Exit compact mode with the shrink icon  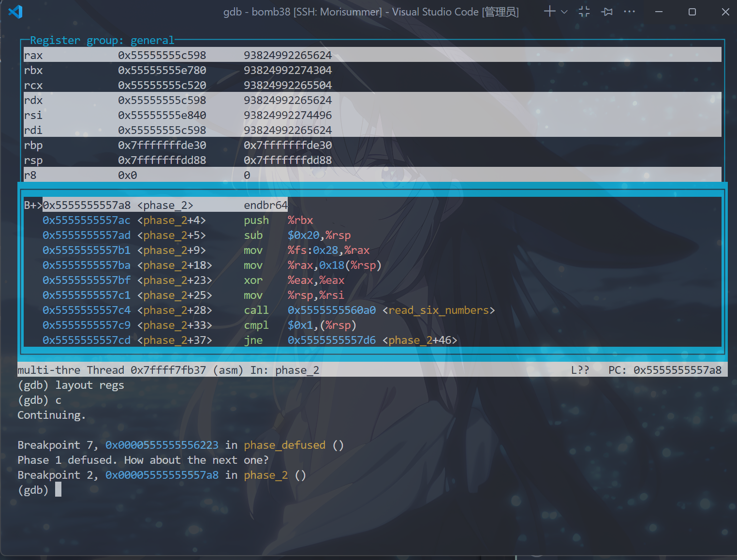(584, 12)
